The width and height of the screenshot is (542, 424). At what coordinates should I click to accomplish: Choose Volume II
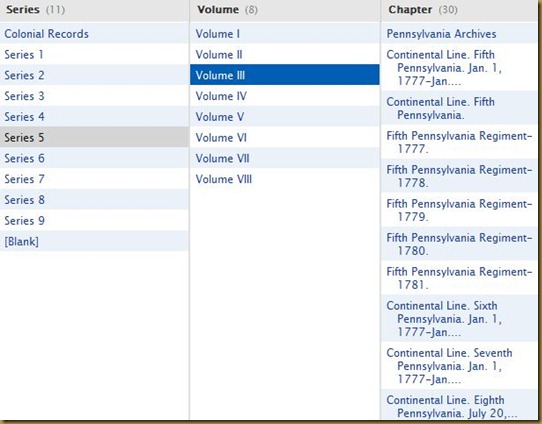[x=285, y=54]
